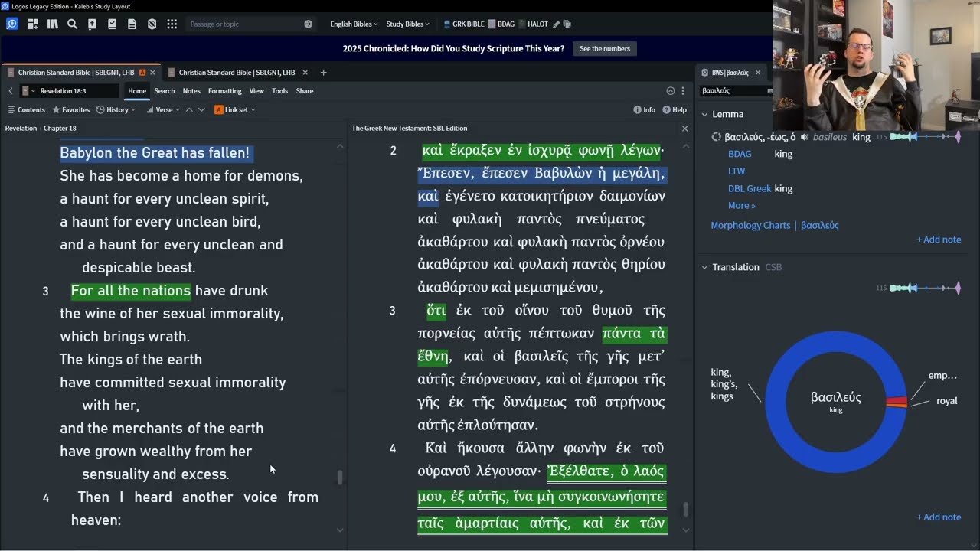
Task: Click the circled arrow beside the panel menu
Action: coord(671,90)
